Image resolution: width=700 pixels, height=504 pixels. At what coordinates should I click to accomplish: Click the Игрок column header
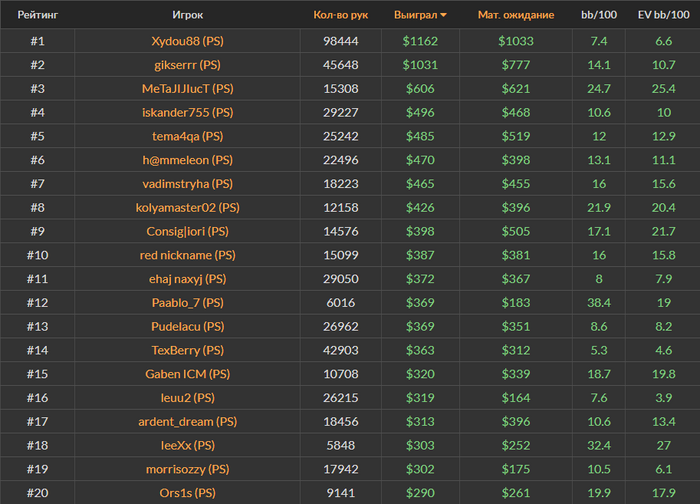pyautogui.click(x=187, y=16)
